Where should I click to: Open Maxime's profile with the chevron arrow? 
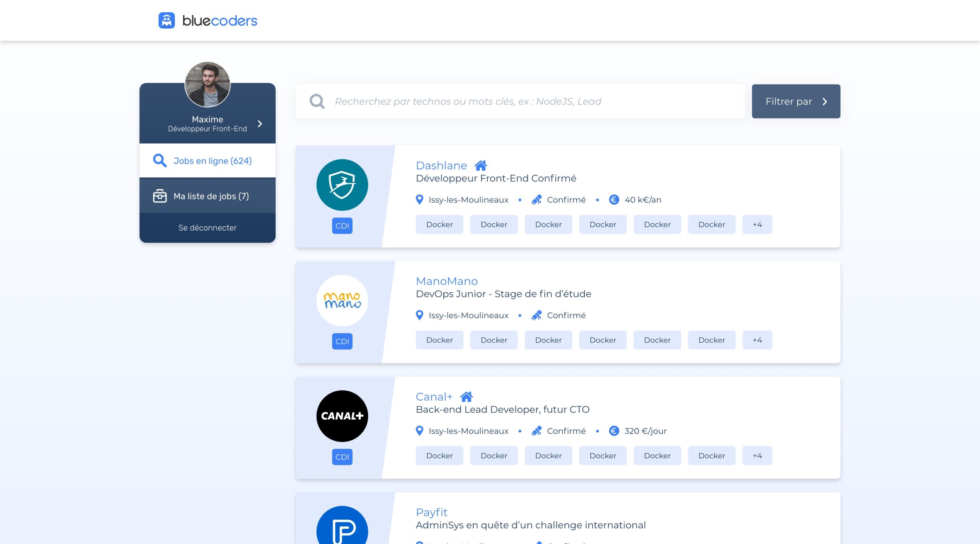click(x=260, y=124)
